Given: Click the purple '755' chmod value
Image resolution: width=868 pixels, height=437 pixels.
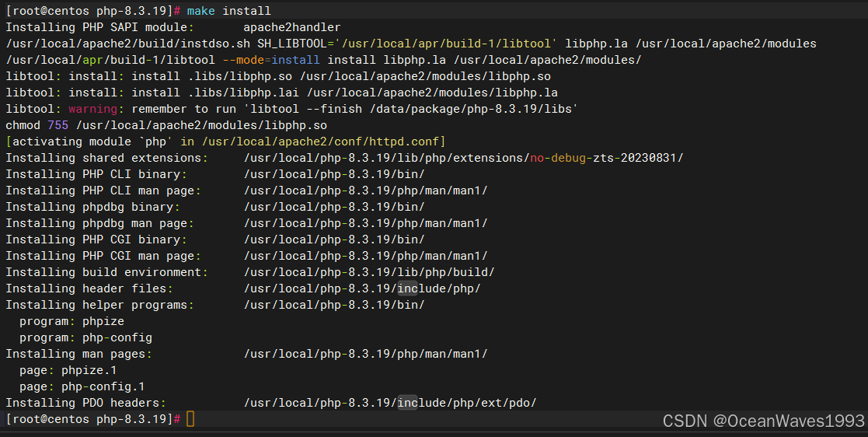Looking at the screenshot, I should (x=58, y=125).
